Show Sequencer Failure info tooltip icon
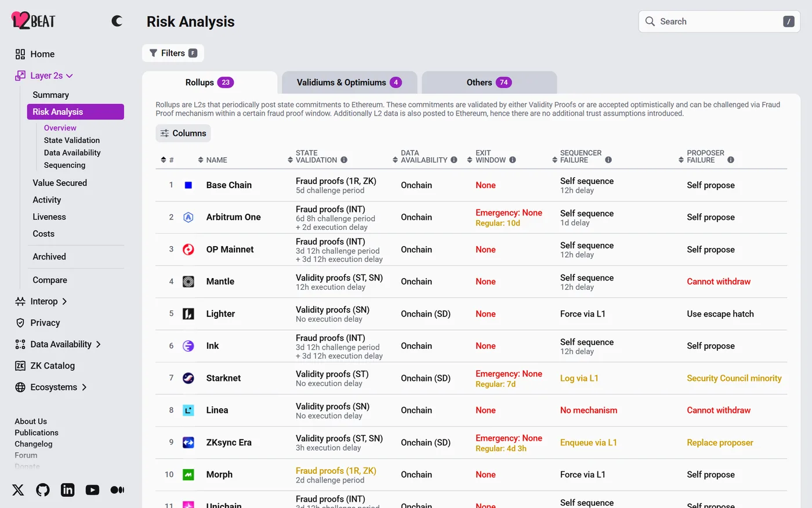 tap(608, 160)
